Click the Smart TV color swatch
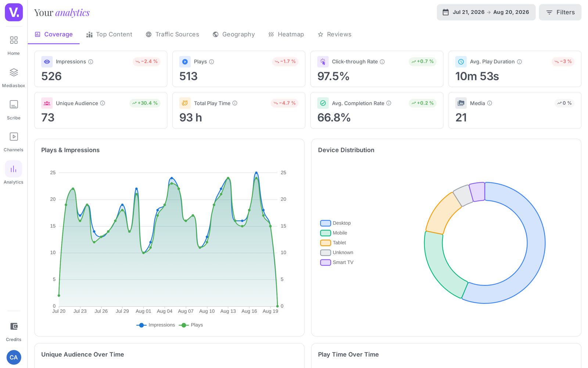588x368 pixels. point(326,262)
